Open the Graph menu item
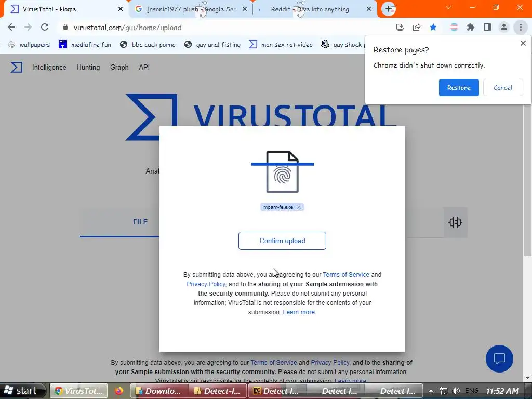This screenshot has width=532, height=399. [x=119, y=67]
